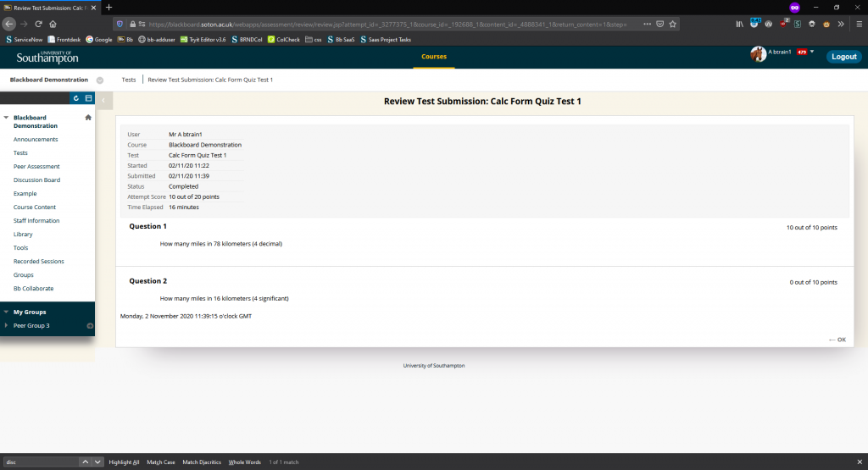
Task: Open the Tryit Editor v3.6 bookmark
Action: (203, 39)
